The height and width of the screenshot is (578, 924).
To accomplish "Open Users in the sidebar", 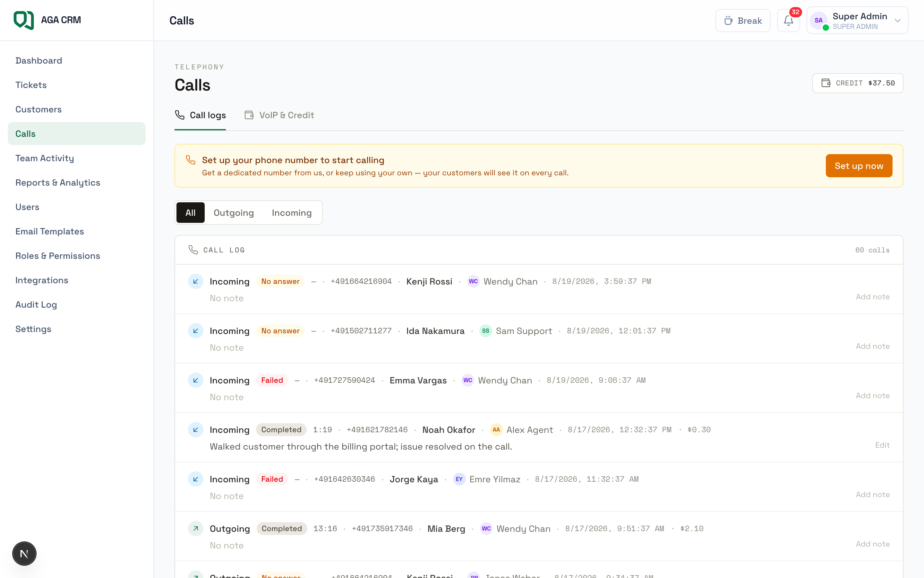I will pyautogui.click(x=76, y=207).
